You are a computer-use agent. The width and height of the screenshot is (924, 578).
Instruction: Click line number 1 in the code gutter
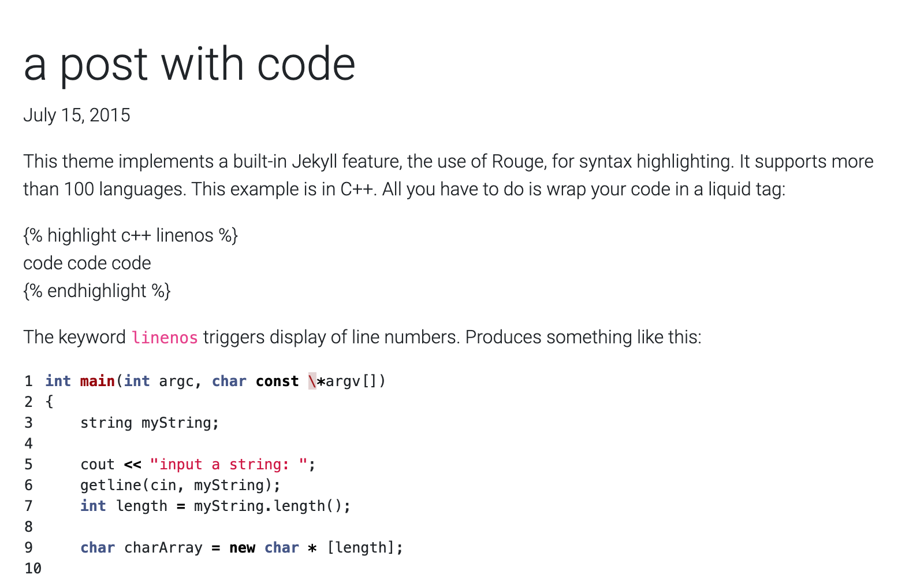click(28, 381)
